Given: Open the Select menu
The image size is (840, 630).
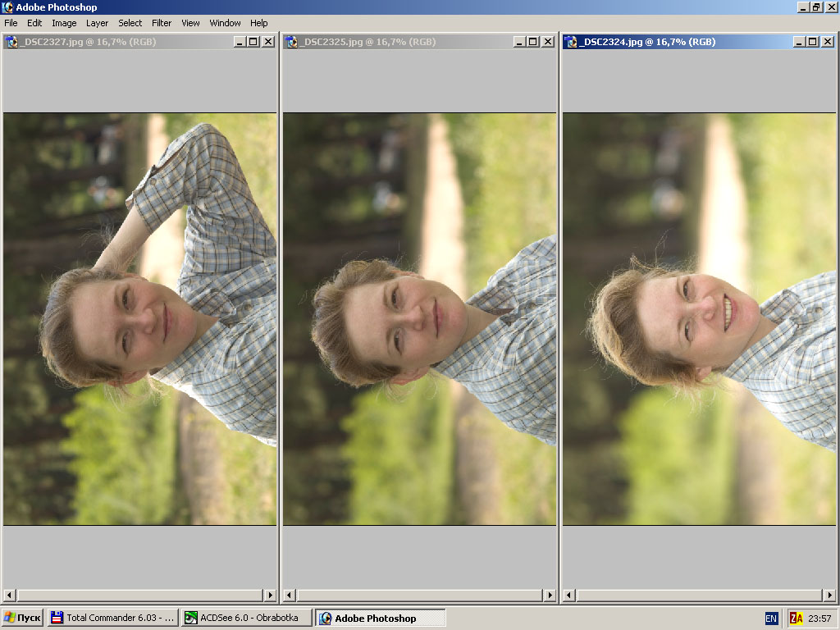Looking at the screenshot, I should tap(130, 23).
